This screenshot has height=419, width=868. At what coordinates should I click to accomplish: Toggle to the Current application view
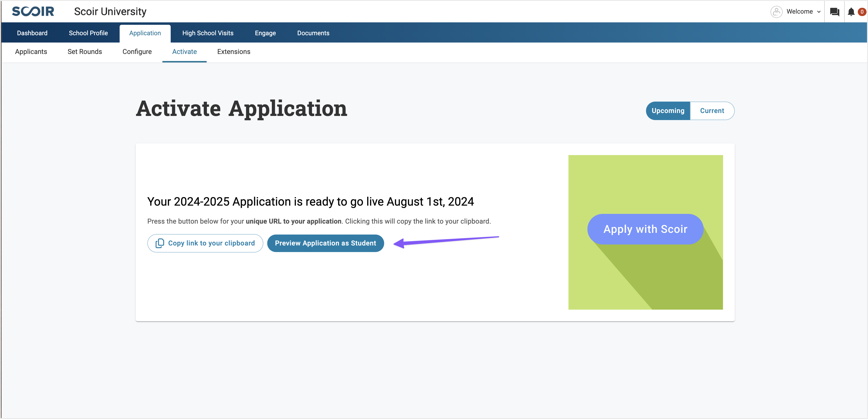coord(712,111)
